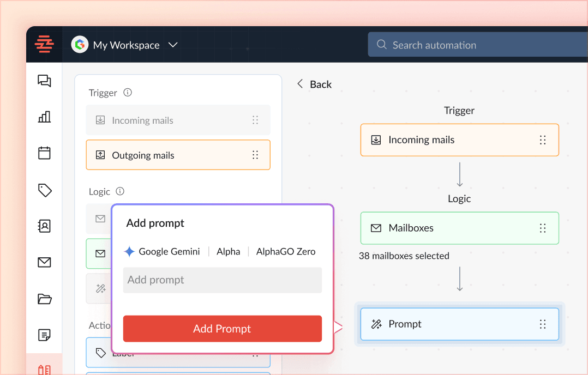Screen dimensions: 588x375
Task: Select the Incoming mails node on canvas
Action: (x=460, y=140)
